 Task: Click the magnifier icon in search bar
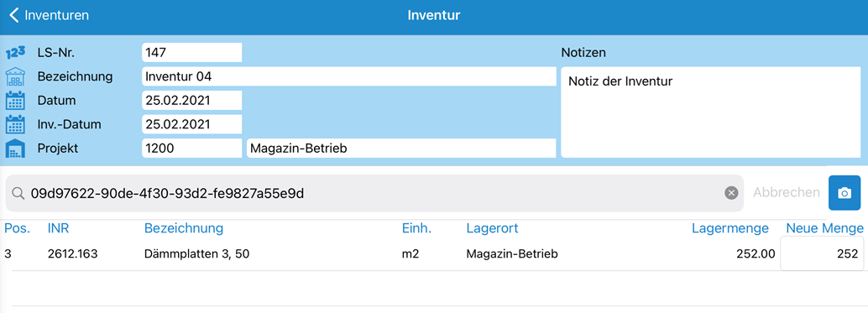tap(18, 193)
